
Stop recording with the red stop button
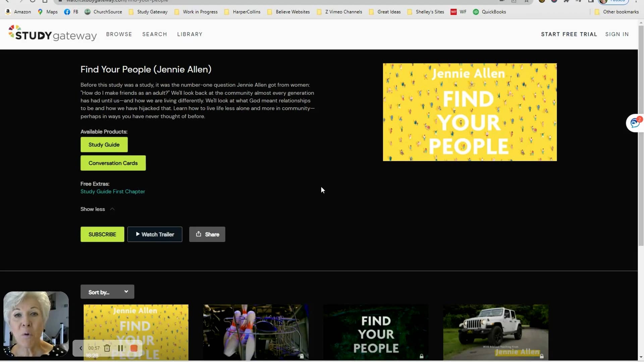click(133, 348)
